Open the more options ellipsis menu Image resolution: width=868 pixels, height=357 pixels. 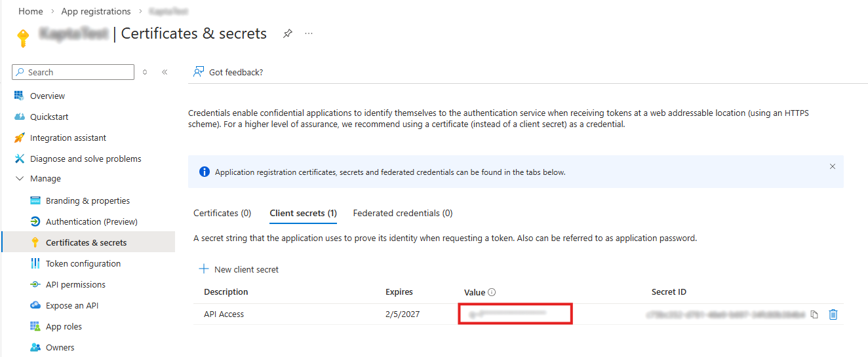[309, 33]
